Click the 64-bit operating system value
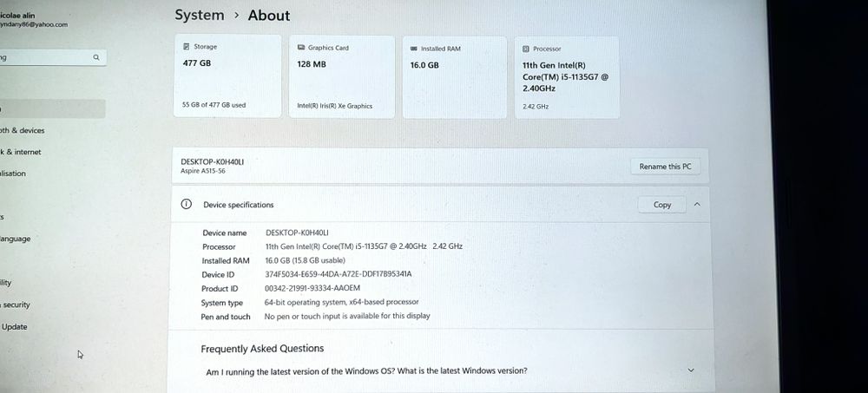868x393 pixels. click(x=341, y=302)
